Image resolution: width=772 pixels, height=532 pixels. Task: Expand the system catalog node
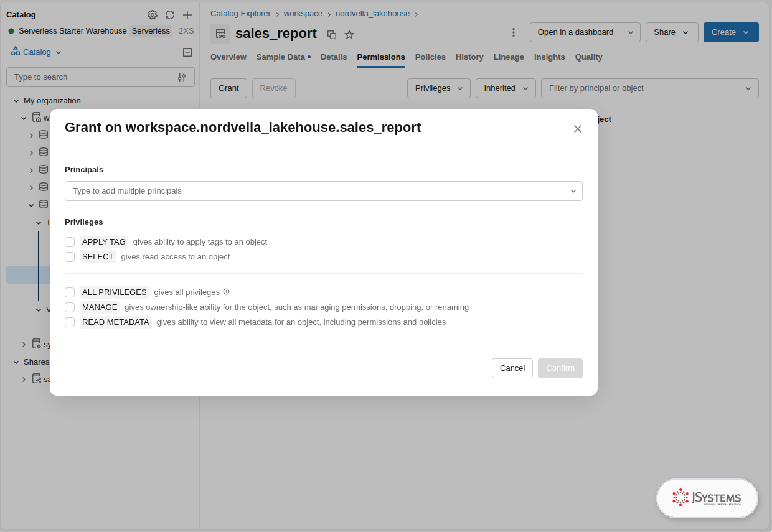tap(24, 345)
